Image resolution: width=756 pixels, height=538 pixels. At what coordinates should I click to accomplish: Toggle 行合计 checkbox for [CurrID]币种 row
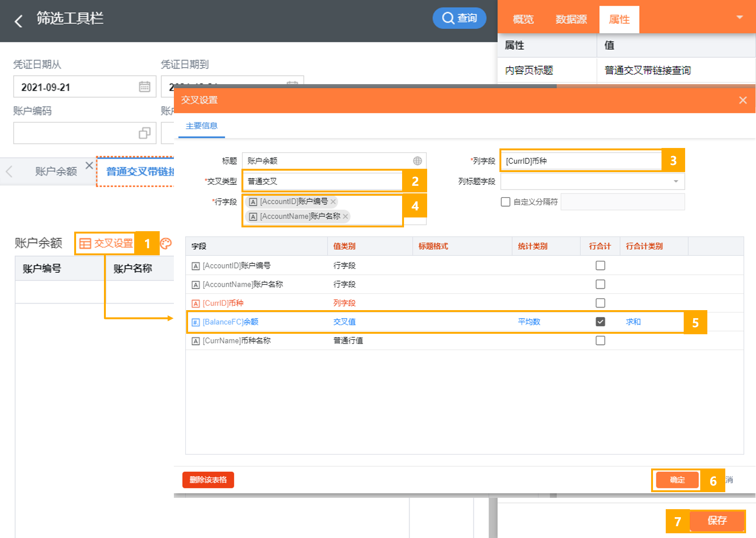pos(601,303)
